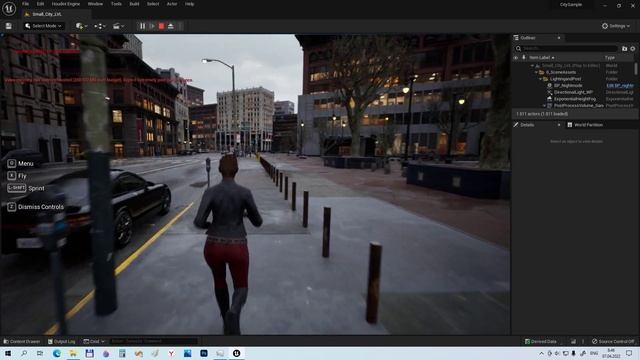
Task: Open File Explorer from taskbar
Action: point(73,353)
